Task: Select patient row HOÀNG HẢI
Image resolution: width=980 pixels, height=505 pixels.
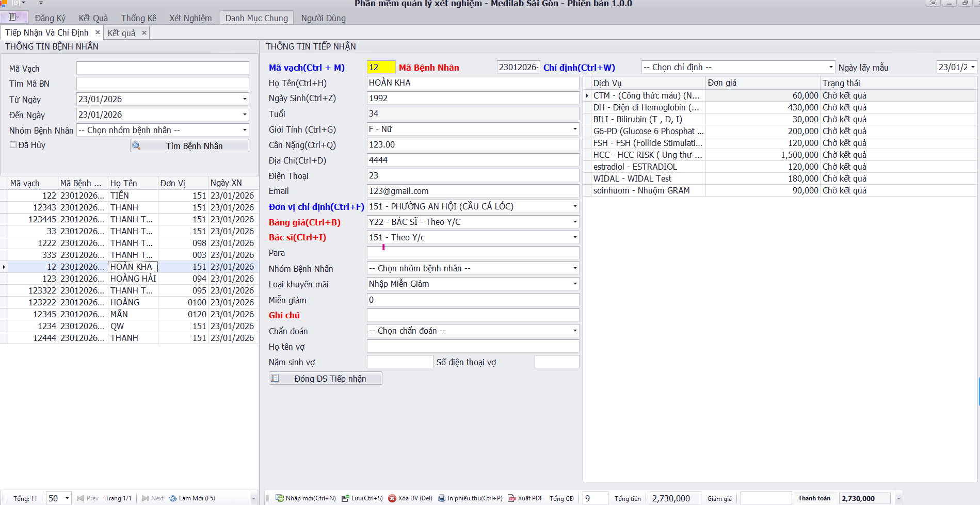Action: pos(133,279)
